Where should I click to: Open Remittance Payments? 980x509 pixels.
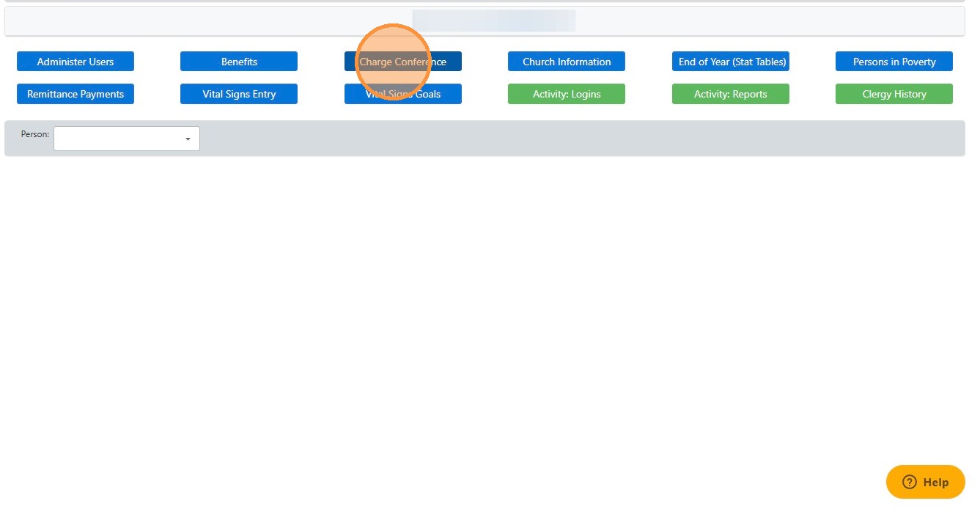pyautogui.click(x=75, y=94)
